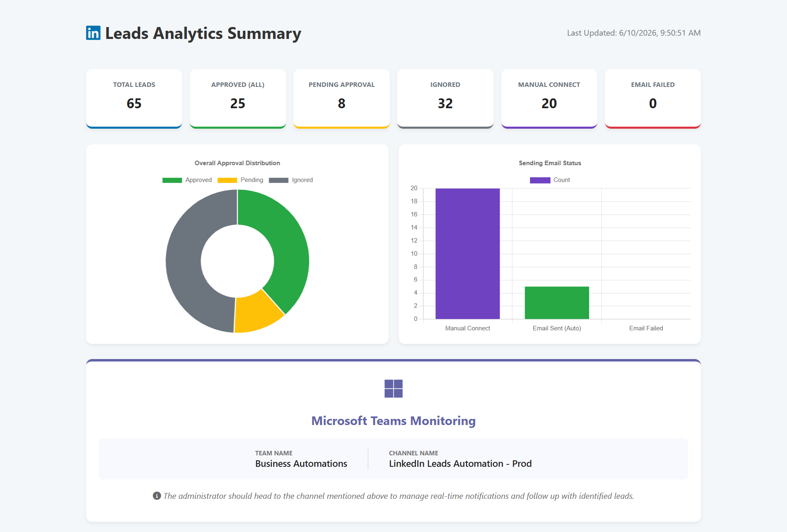The width and height of the screenshot is (787, 532).
Task: Toggle the Approved legend swatch
Action: (x=172, y=180)
